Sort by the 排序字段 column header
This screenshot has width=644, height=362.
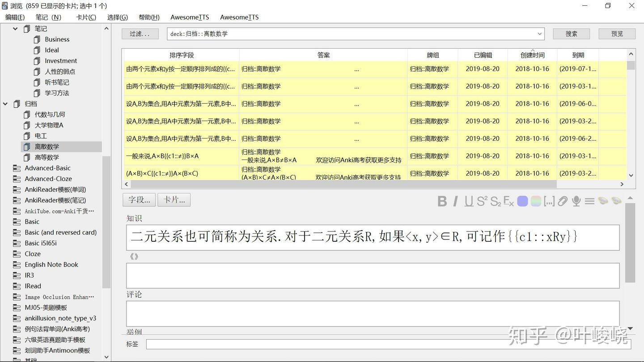pos(182,55)
